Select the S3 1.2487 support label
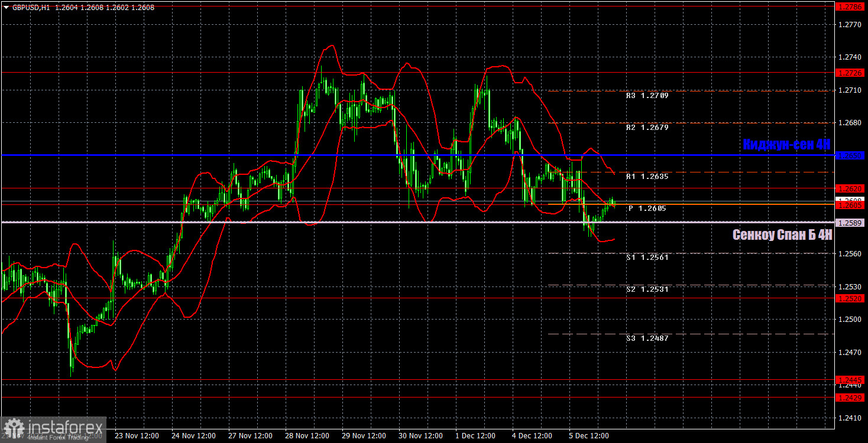This screenshot has height=443, width=868. [x=647, y=338]
